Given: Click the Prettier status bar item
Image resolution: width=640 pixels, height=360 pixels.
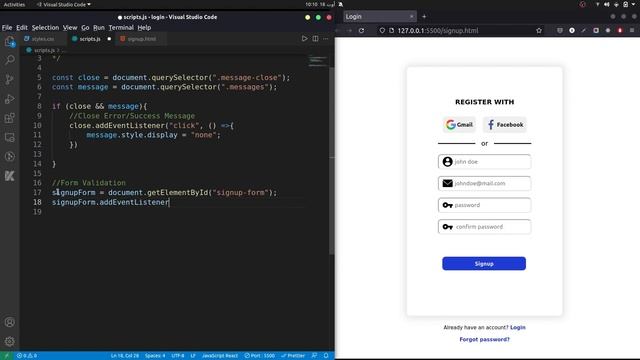Looking at the screenshot, I should coord(293,356).
